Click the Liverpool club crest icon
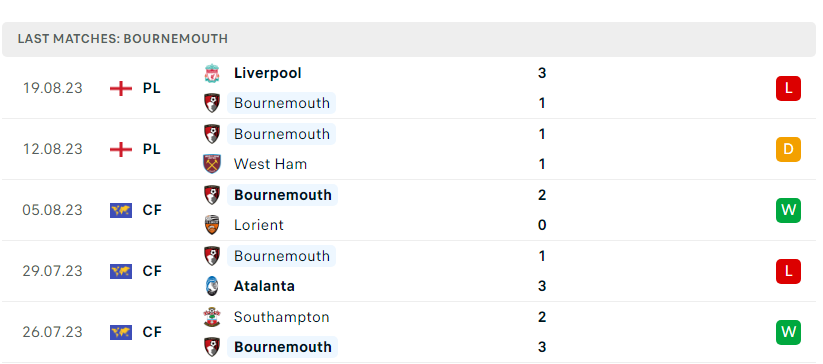The image size is (823, 364). coord(212,73)
